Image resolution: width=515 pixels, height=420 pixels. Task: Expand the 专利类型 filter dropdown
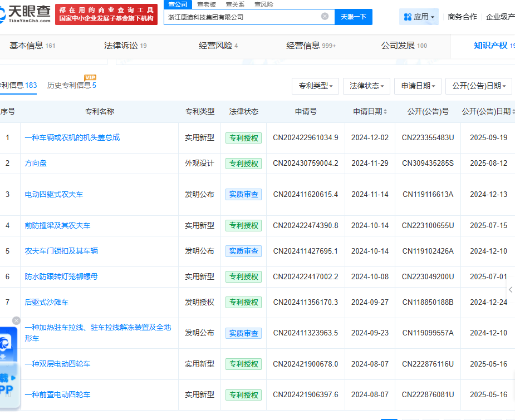coord(315,86)
